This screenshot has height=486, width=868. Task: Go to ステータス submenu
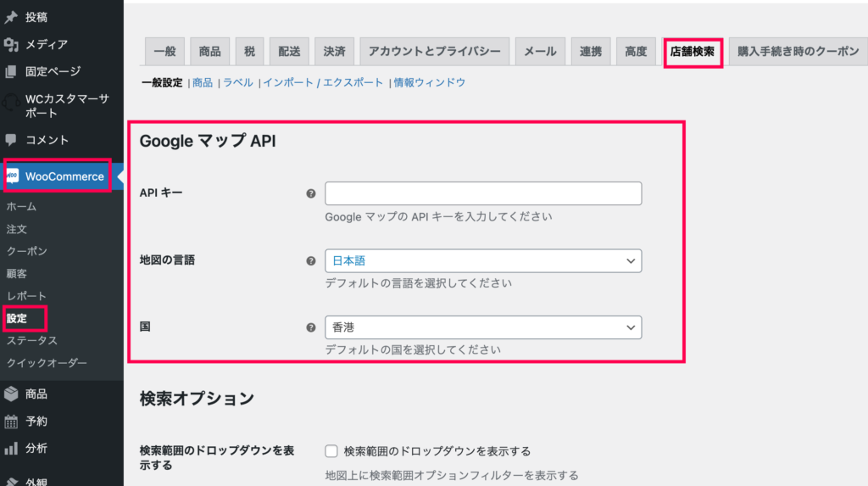click(x=31, y=341)
